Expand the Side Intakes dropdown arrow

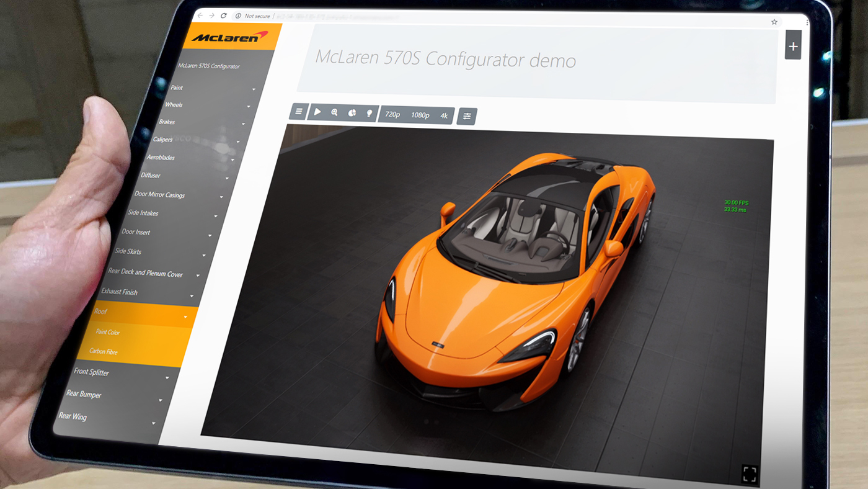pyautogui.click(x=216, y=216)
